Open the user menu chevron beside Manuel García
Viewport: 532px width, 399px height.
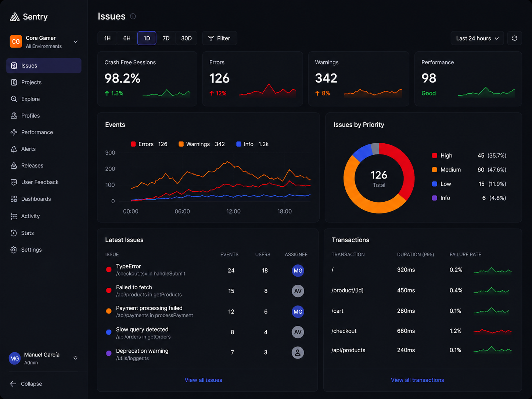pyautogui.click(x=75, y=358)
